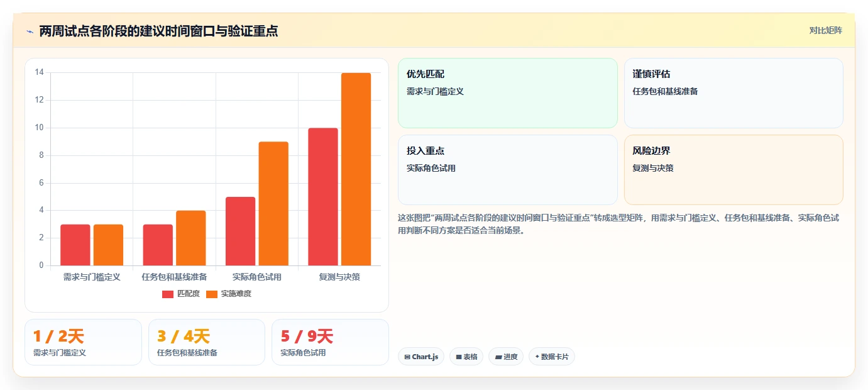Toggle the 匹配度 legend item
868x390 pixels.
[181, 294]
